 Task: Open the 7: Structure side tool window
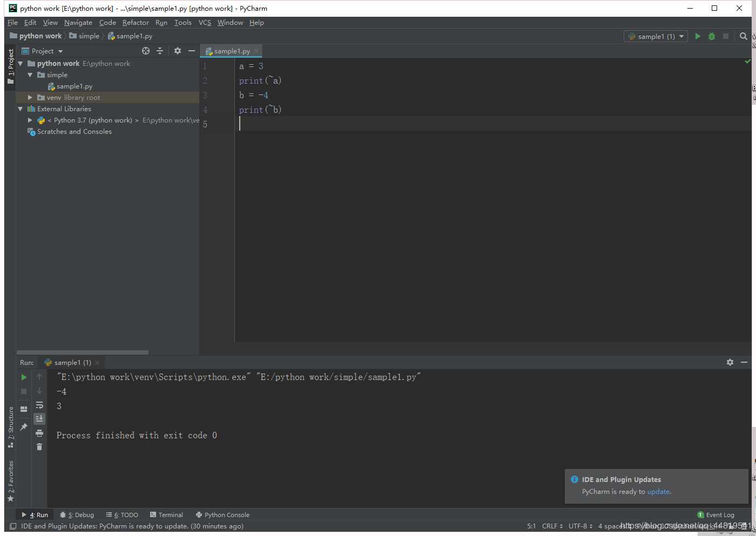tap(10, 427)
